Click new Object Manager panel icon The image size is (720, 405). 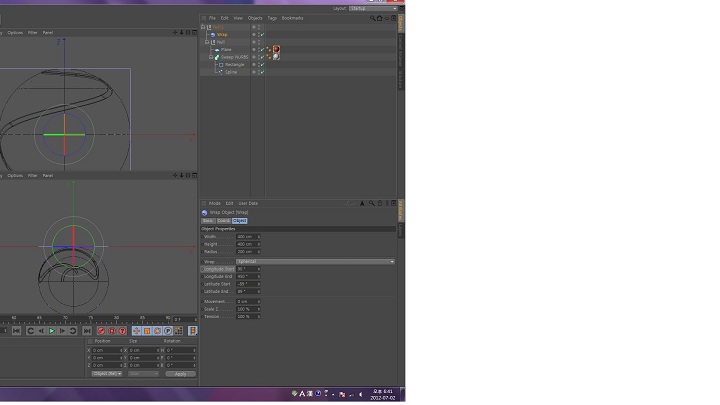click(394, 18)
